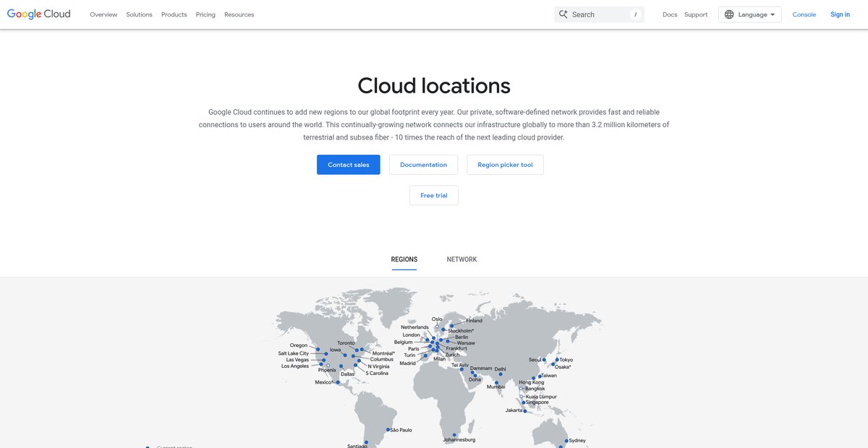Click the Sign in link
The image size is (868, 448).
[841, 14]
